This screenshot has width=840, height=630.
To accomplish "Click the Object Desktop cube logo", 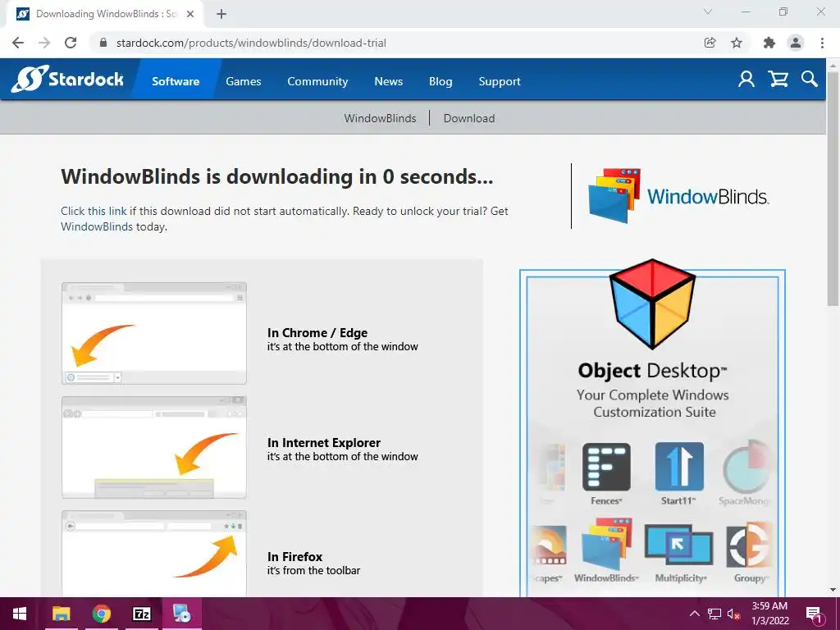I will (x=652, y=304).
